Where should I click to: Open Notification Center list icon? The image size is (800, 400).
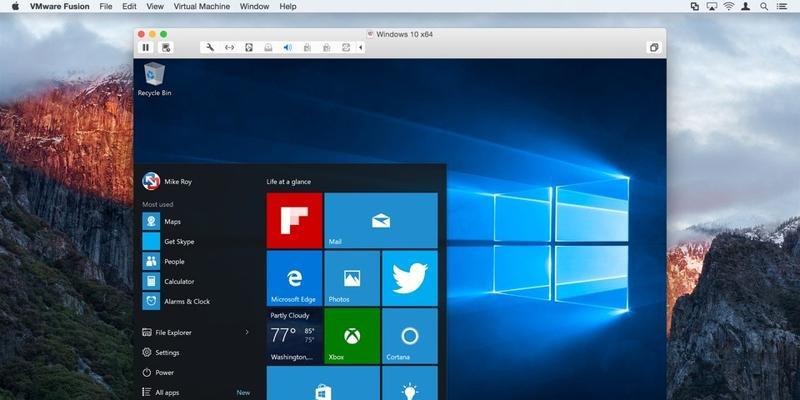pyautogui.click(x=782, y=6)
